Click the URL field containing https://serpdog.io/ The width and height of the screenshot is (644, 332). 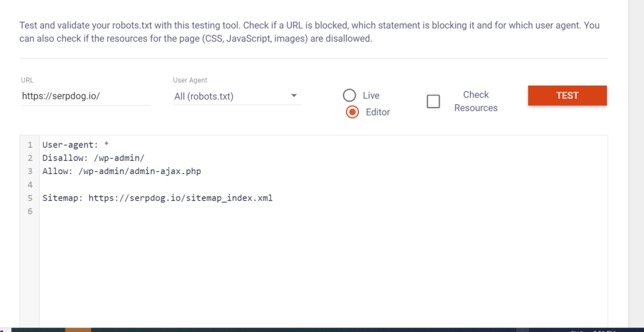click(86, 96)
